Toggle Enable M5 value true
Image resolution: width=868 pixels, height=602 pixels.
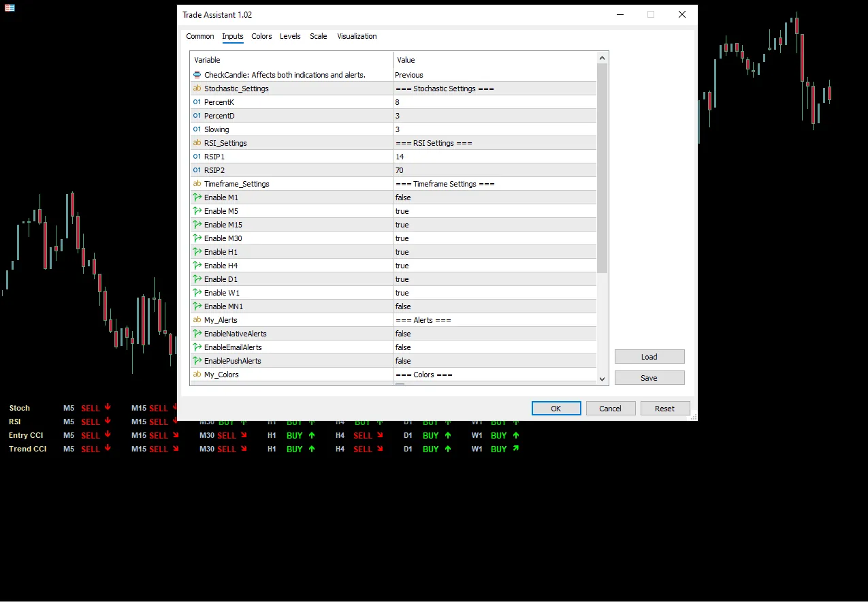[x=494, y=211]
